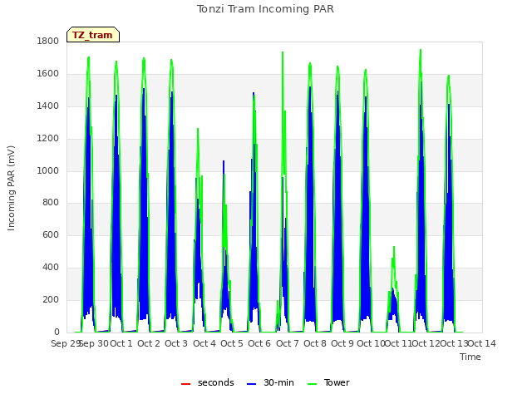The image size is (532, 399).
Task: Click the 1600 y-axis tick label
Action: tap(48, 74)
